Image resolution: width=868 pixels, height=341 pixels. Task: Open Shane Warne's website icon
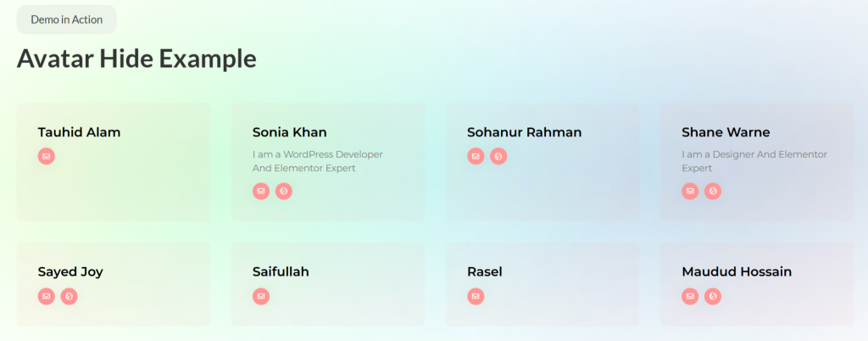click(x=713, y=192)
